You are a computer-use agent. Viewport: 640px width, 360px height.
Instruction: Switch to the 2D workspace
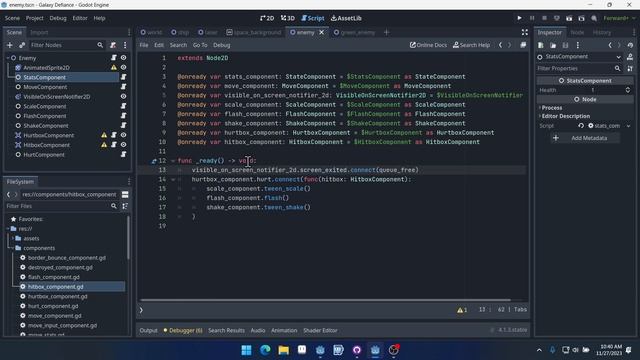point(267,18)
